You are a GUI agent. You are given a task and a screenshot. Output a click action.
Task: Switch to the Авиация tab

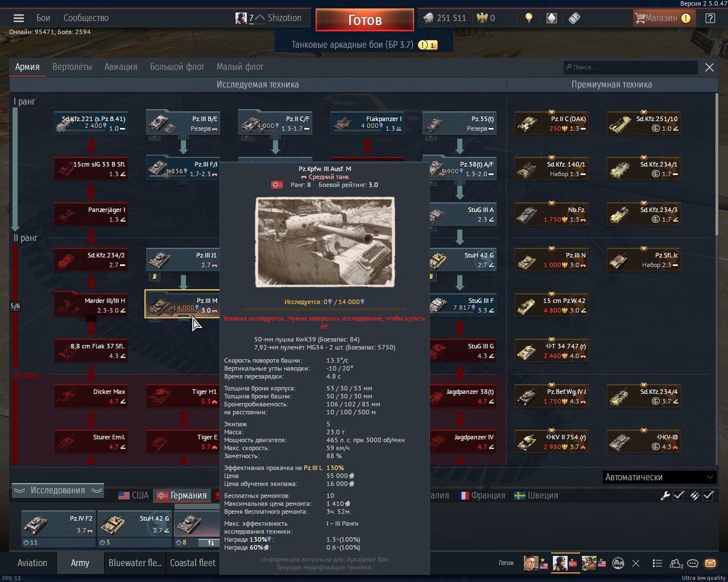121,67
